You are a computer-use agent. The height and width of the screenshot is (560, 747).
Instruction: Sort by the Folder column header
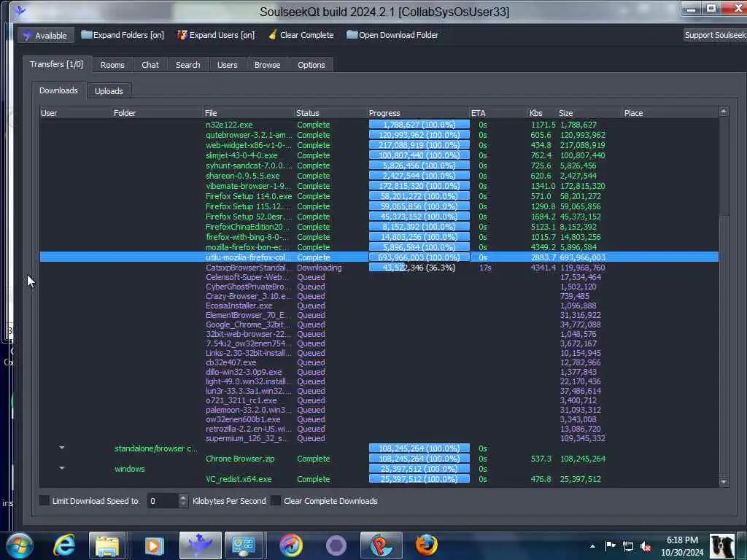click(x=158, y=113)
